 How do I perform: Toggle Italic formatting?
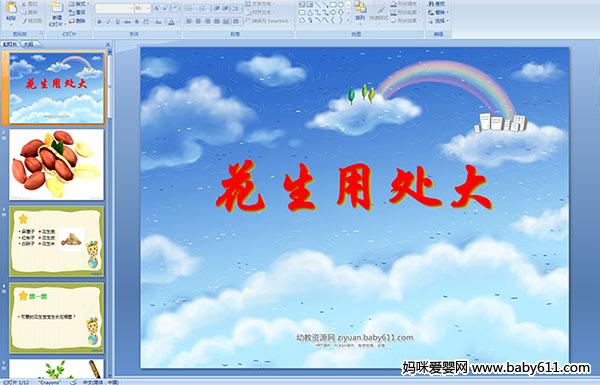108,22
